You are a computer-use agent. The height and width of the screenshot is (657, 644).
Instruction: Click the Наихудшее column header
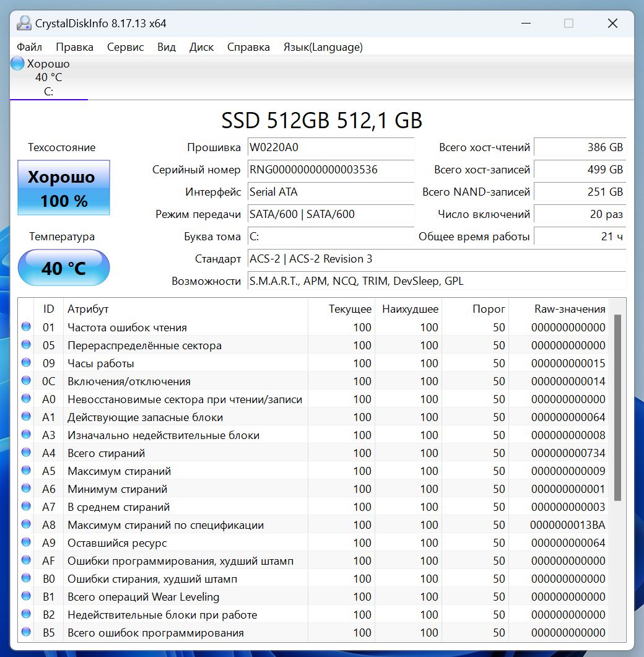(x=409, y=309)
